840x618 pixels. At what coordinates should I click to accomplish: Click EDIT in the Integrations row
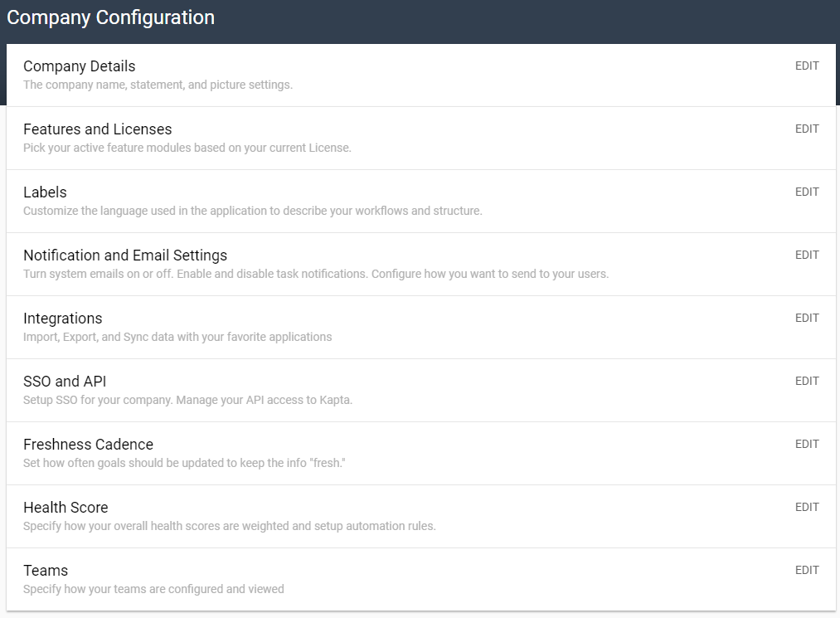pos(806,319)
